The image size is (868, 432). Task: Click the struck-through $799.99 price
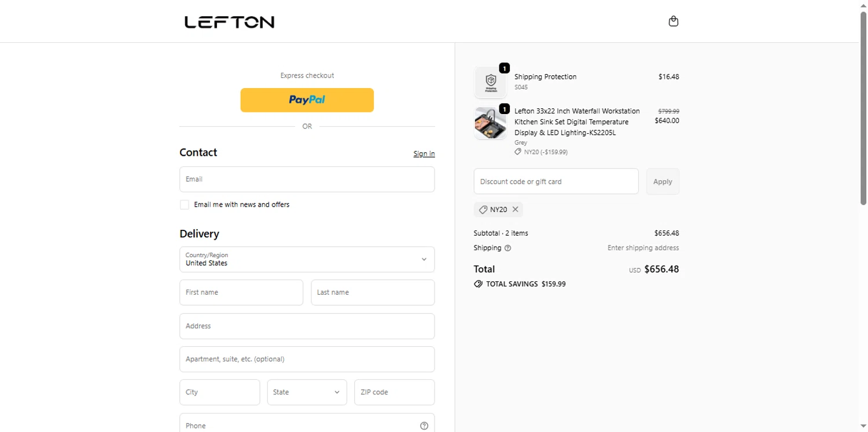669,111
